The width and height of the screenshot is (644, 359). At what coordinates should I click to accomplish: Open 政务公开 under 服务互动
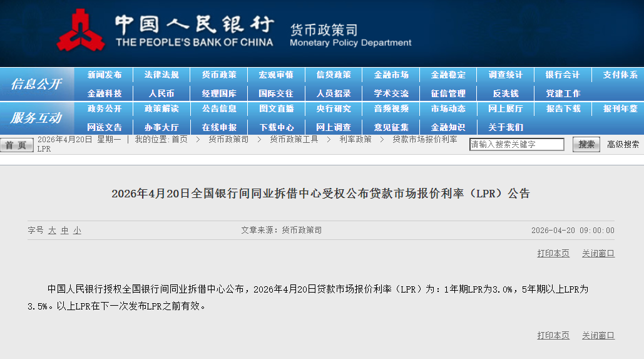105,108
